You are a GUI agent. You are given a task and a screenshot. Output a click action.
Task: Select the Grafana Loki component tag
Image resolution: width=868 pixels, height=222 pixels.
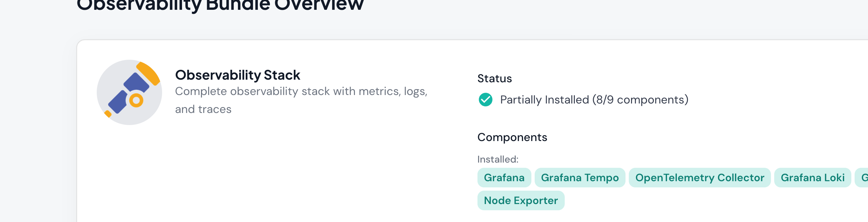tap(812, 178)
